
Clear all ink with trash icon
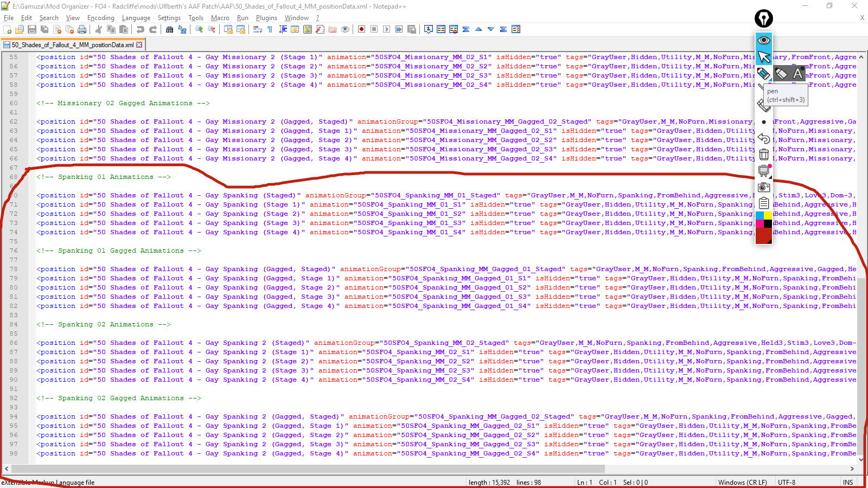click(x=764, y=155)
